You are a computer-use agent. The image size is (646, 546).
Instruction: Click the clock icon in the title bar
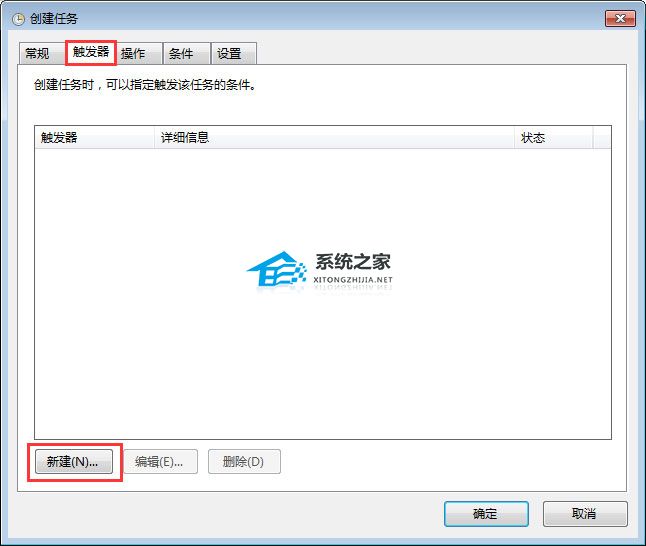tap(18, 19)
